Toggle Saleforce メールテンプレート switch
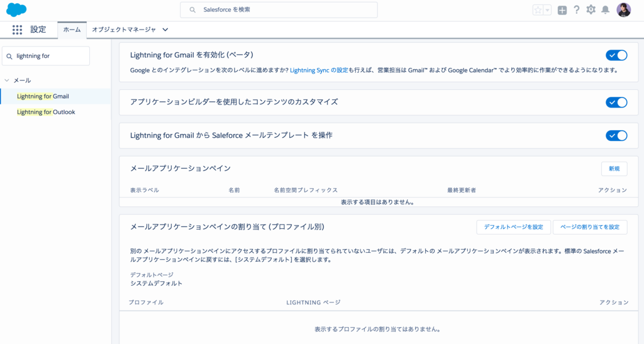The height and width of the screenshot is (344, 644). tap(616, 135)
